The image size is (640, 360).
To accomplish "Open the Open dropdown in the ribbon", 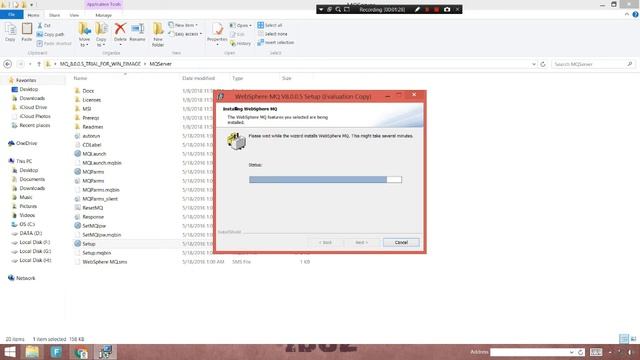I will 240,25.
